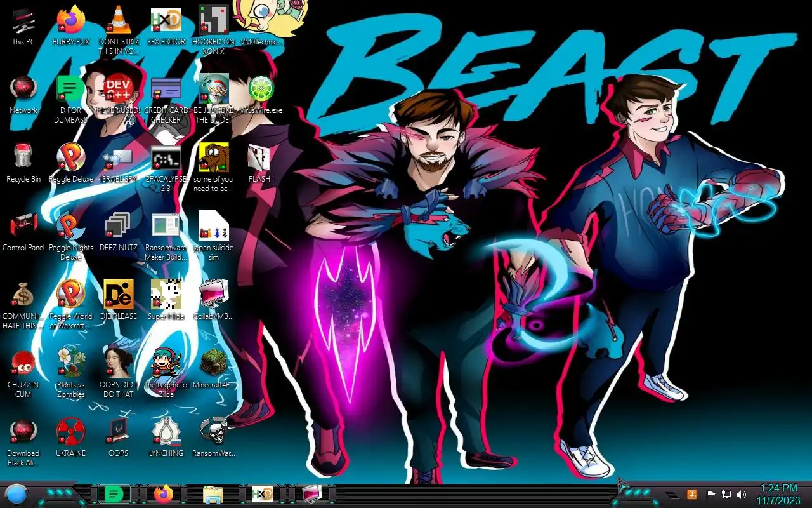This screenshot has width=812, height=508.
Task: Open the plain OOPS desktop shortcut
Action: [118, 437]
